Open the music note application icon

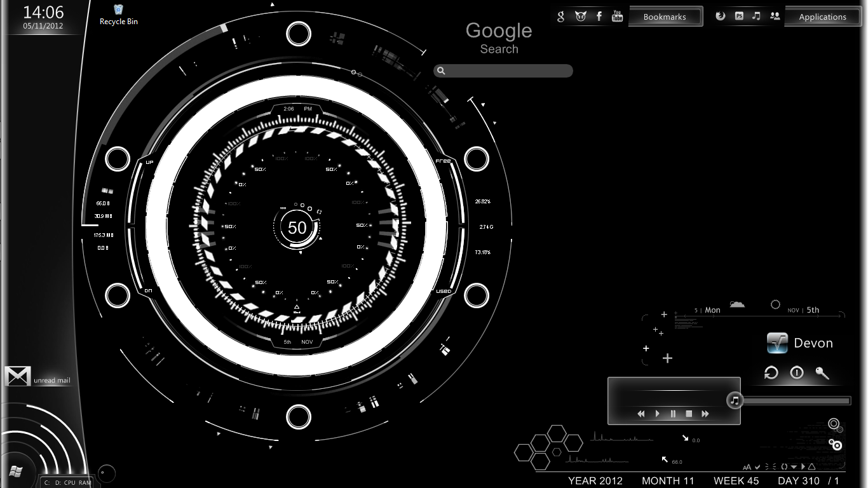coord(756,17)
